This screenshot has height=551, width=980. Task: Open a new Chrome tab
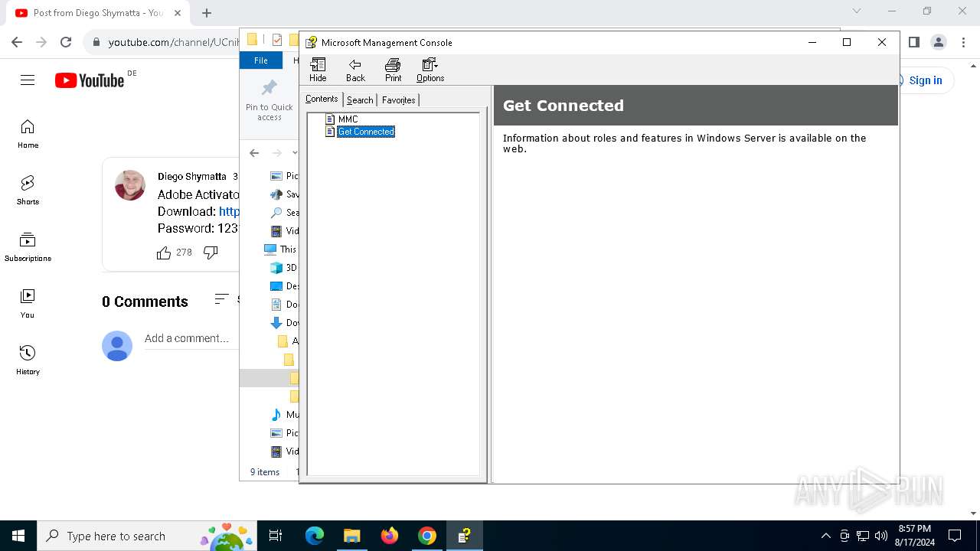[207, 13]
